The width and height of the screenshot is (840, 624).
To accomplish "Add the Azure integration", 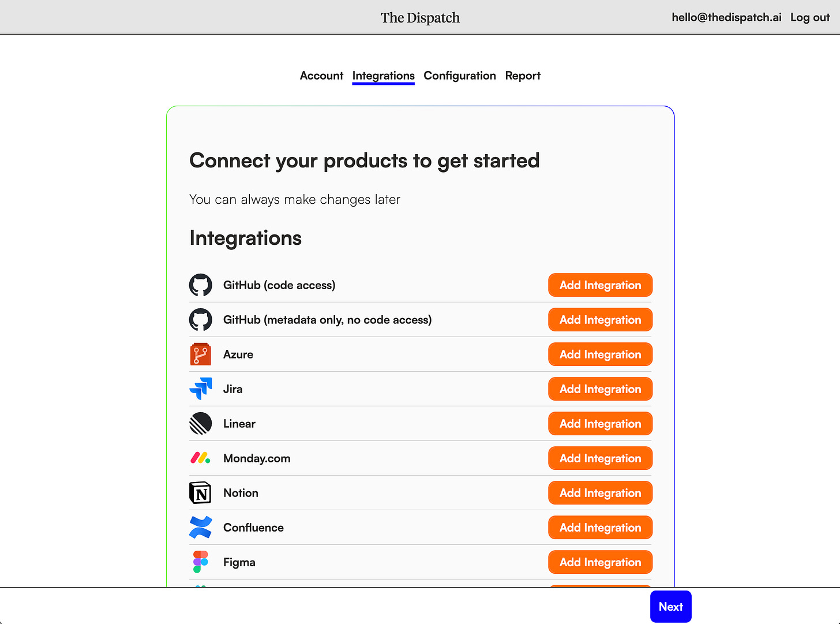I will click(x=600, y=354).
